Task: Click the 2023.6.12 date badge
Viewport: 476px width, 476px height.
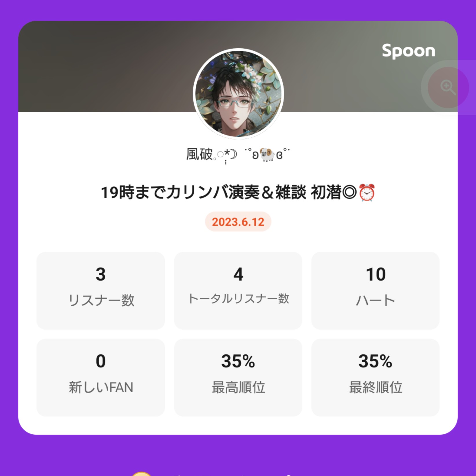Action: coord(238,222)
